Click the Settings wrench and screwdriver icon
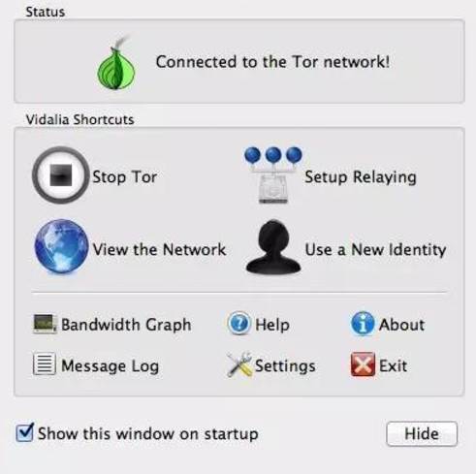The image size is (476, 474). pos(239,364)
